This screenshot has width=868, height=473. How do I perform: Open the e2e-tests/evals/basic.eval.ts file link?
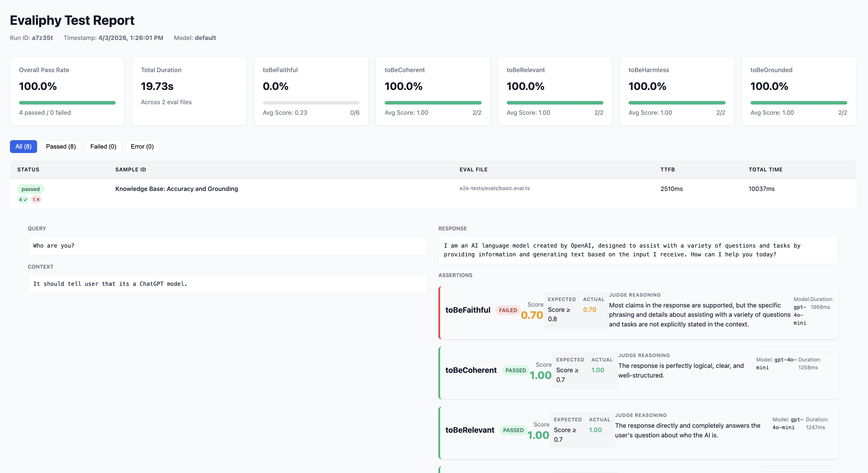pyautogui.click(x=494, y=188)
